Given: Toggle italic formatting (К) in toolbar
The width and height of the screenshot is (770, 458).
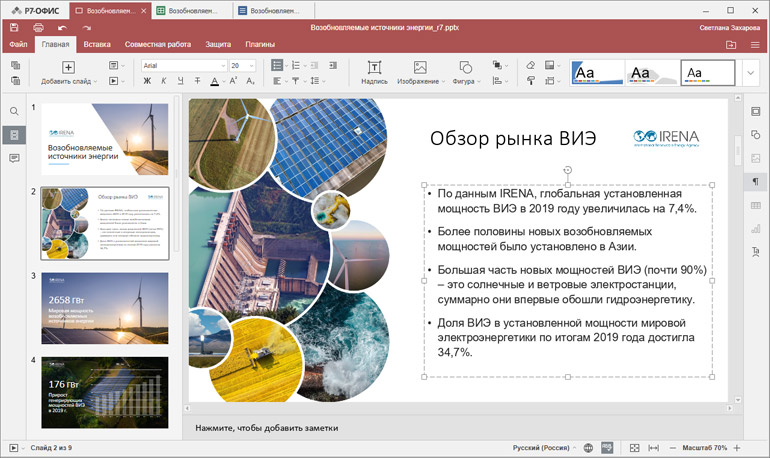Looking at the screenshot, I should pos(163,81).
